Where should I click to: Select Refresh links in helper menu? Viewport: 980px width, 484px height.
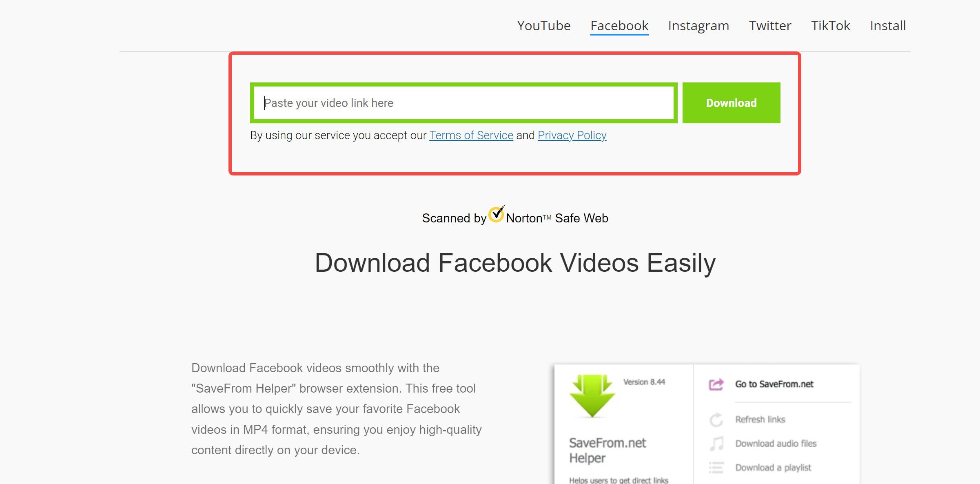(760, 420)
